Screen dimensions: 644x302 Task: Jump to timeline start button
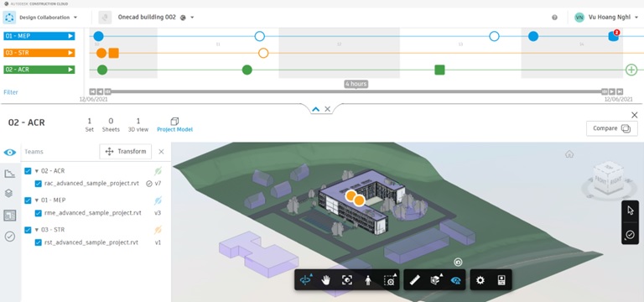pyautogui.click(x=92, y=91)
